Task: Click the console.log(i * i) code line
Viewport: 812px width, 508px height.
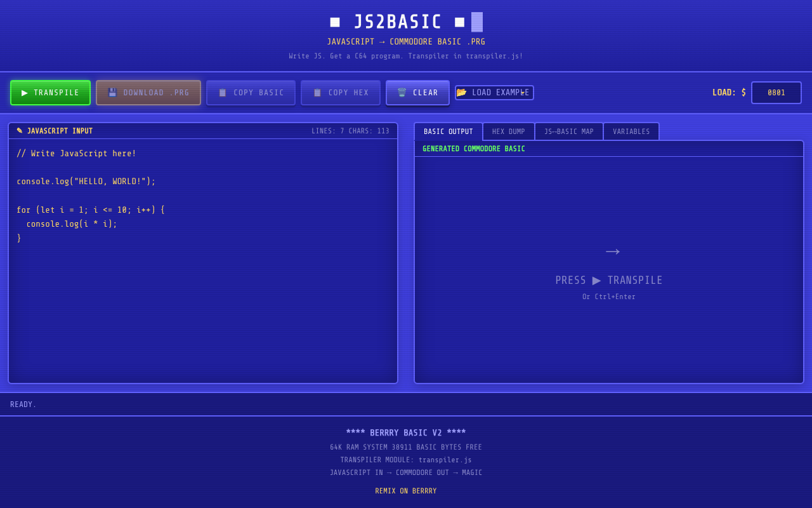Action: click(72, 224)
